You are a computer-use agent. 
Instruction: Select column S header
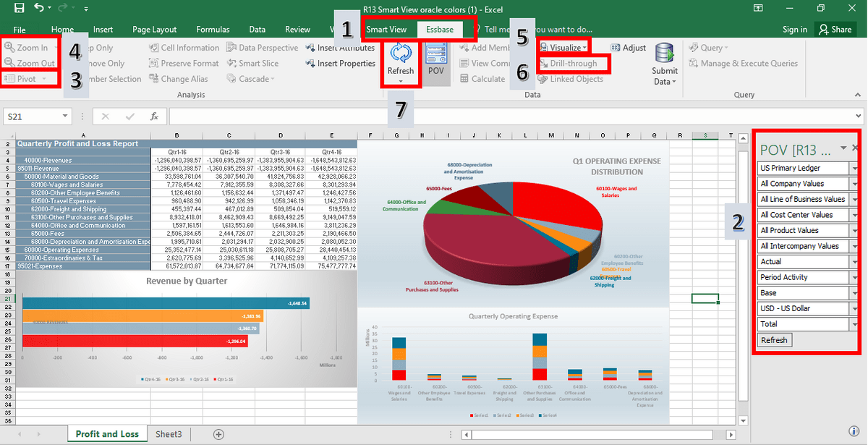pos(705,135)
